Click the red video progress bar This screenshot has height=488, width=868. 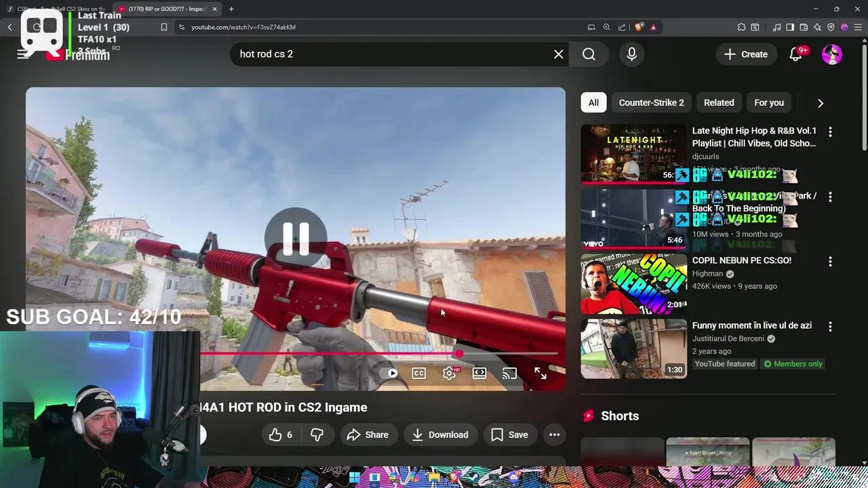(329, 354)
